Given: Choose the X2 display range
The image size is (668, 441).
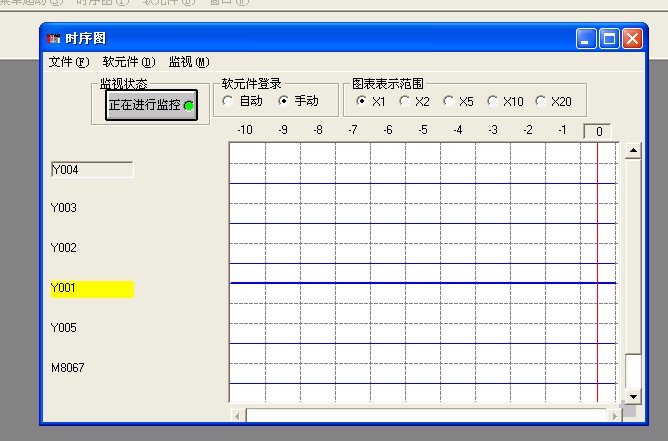Looking at the screenshot, I should click(404, 101).
